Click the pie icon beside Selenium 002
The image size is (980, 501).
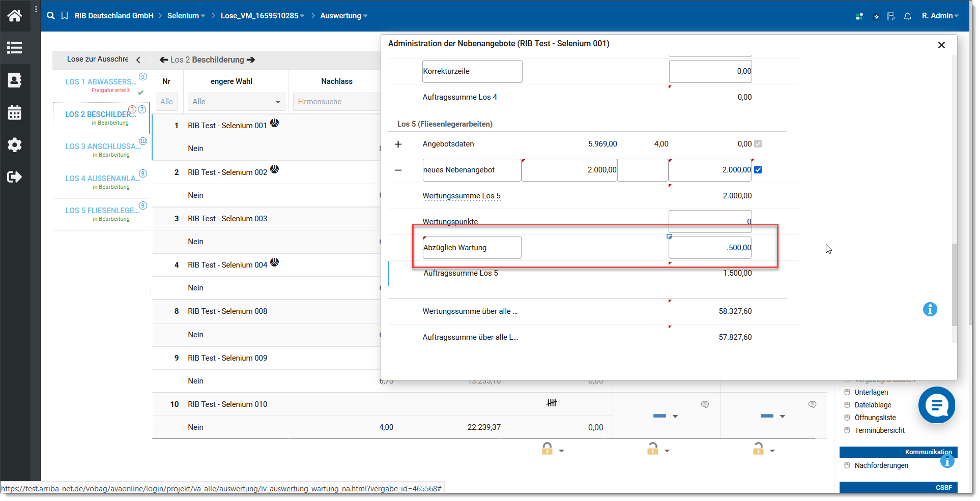click(x=274, y=169)
